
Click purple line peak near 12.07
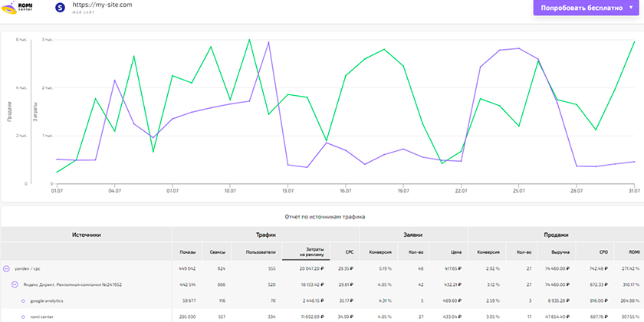(268, 42)
